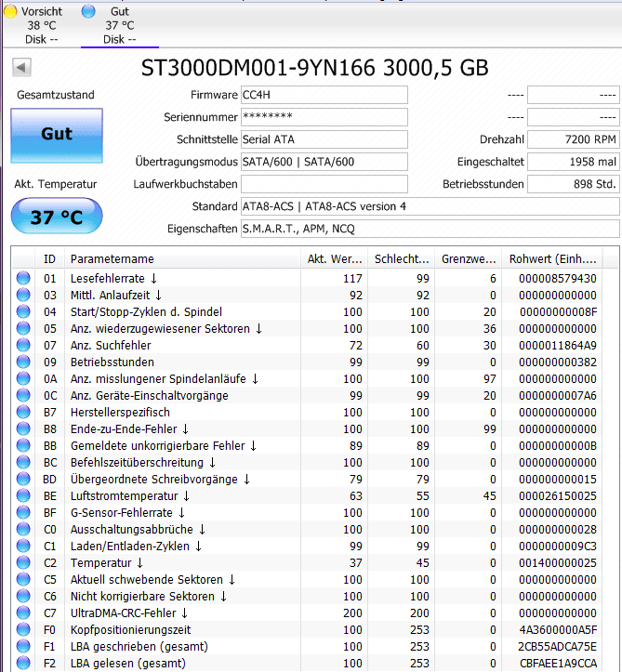Click the drive title ST3000DM001-9YN166 3000,5 GB
This screenshot has height=672, width=622.
314,67
